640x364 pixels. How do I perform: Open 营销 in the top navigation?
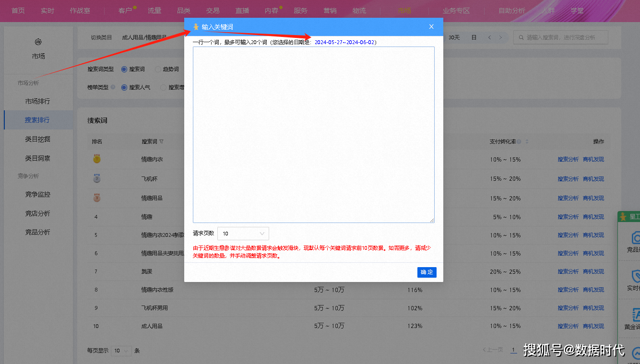coord(330,11)
